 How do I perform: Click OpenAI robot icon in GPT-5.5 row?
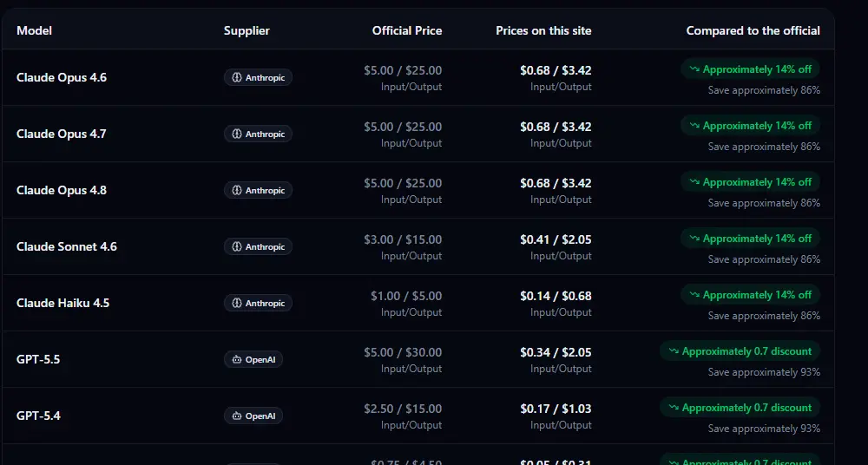pos(237,359)
